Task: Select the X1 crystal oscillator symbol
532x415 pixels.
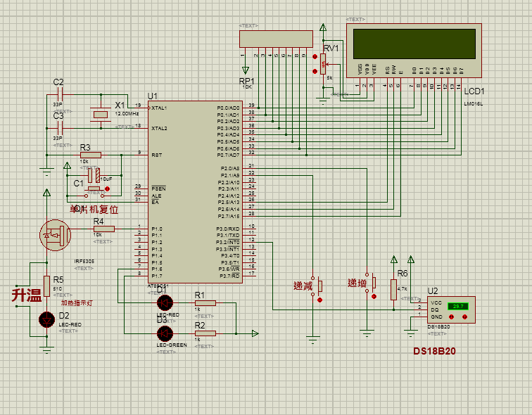Action: [x=100, y=114]
